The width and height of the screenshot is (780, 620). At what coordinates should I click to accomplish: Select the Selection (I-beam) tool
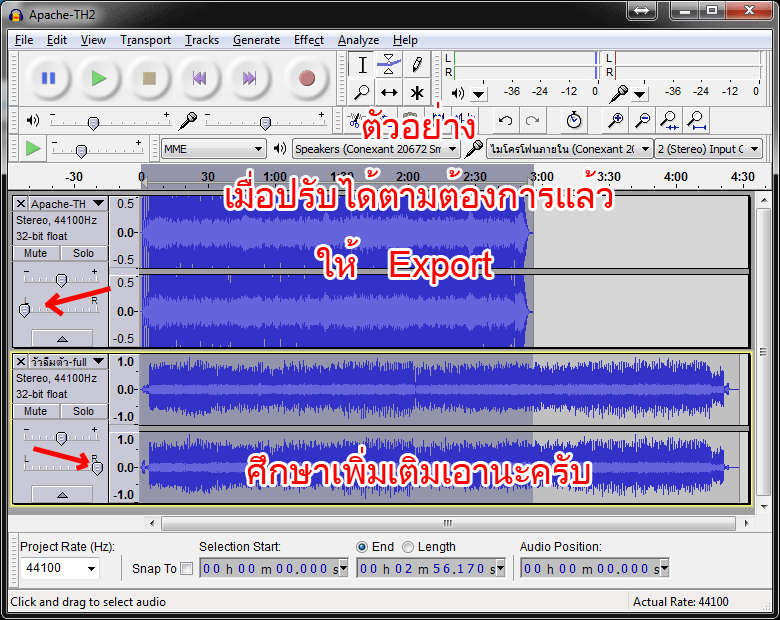(x=362, y=65)
